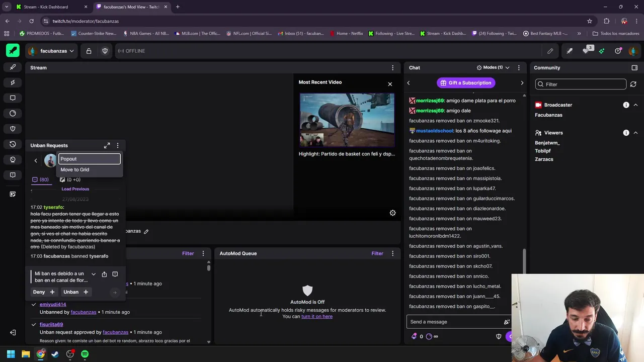This screenshot has width=644, height=362.
Task: Expand the Unban Requests panel arrows icon
Action: pos(107,145)
